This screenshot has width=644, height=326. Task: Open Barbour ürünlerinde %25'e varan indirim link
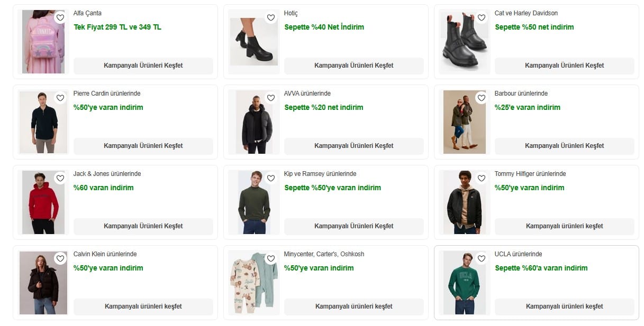527,107
